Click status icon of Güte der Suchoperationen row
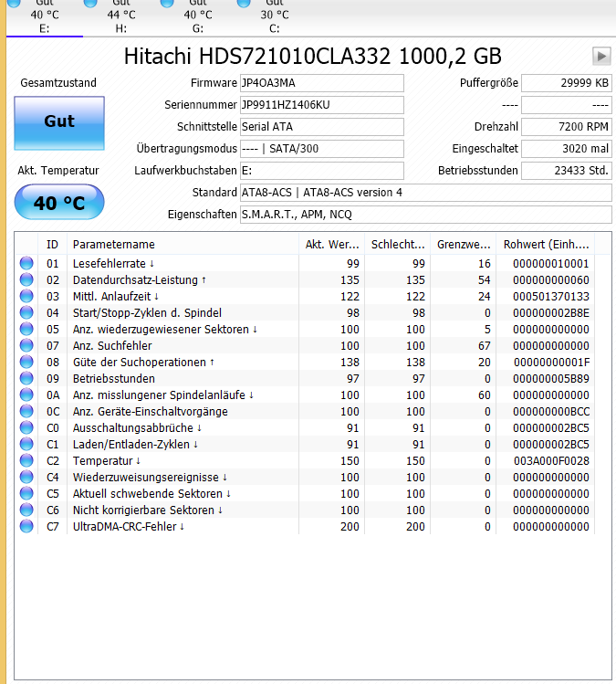Image resolution: width=616 pixels, height=684 pixels. coord(26,362)
